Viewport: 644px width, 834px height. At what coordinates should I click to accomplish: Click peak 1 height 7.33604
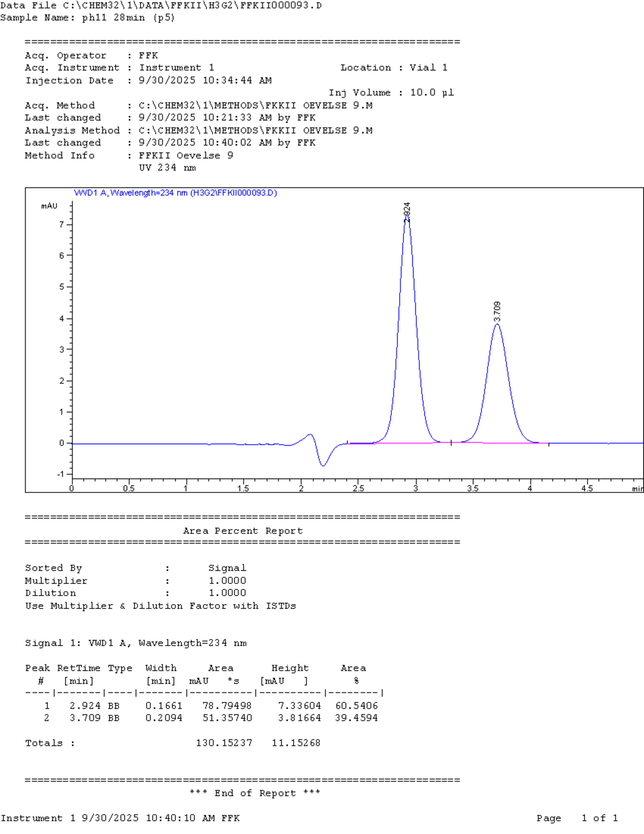click(x=299, y=706)
